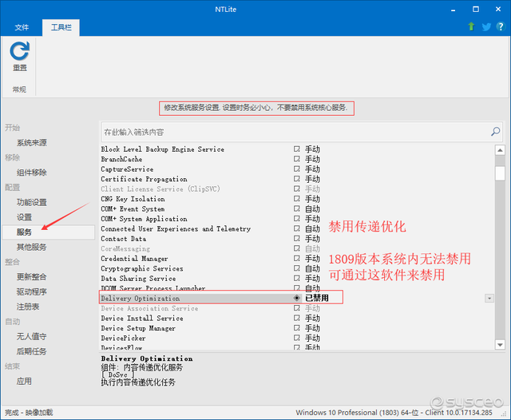Open 后期任务 in the sidebar

coord(32,351)
